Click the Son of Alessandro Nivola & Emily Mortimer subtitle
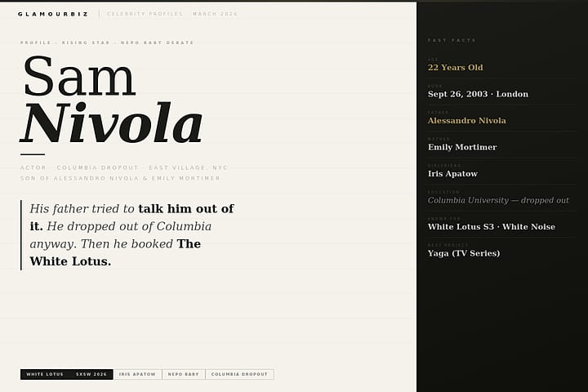The width and height of the screenshot is (588, 392). [x=120, y=178]
